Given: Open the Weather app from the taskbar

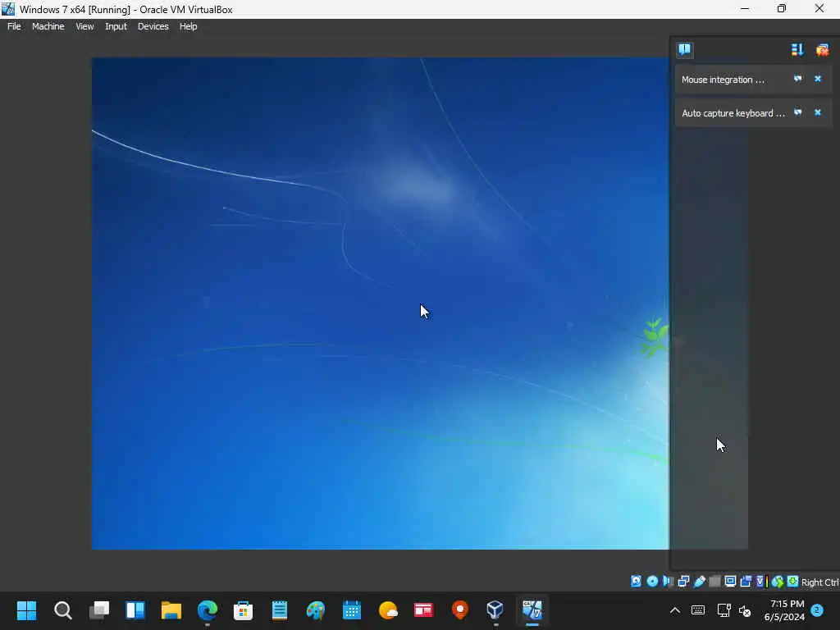Looking at the screenshot, I should click(x=388, y=610).
